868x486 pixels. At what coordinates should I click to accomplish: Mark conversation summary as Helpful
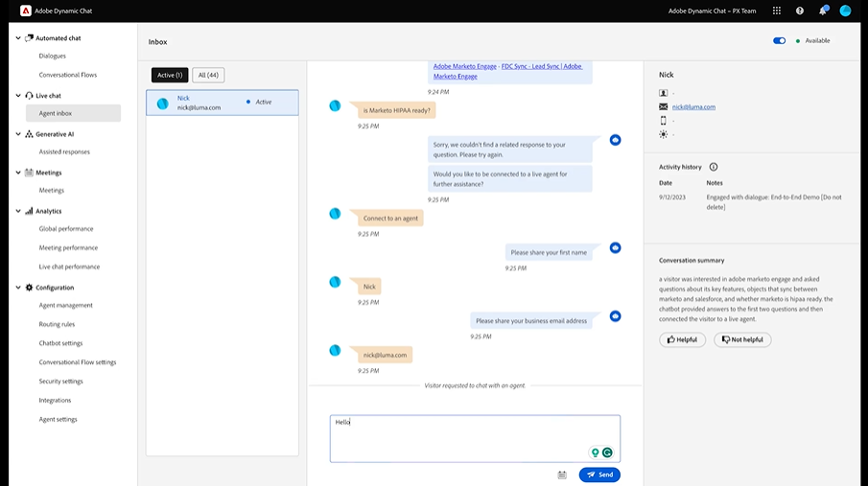pos(682,340)
